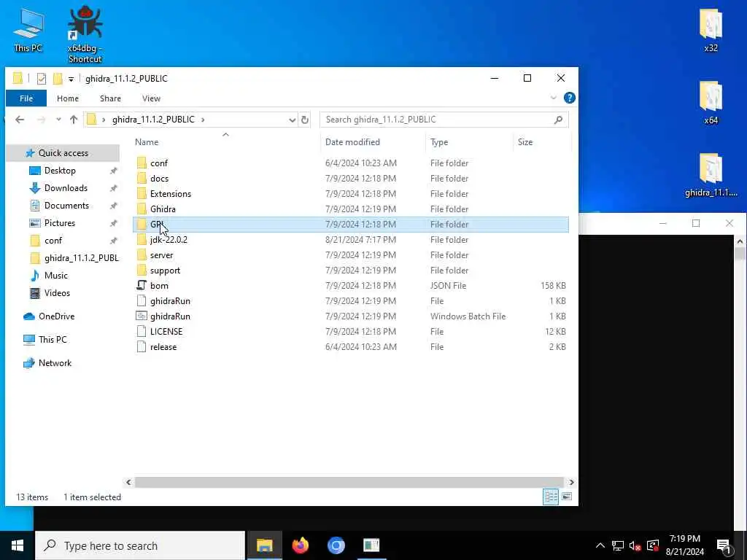Open Firefox from the taskbar
Viewport: 747px width, 560px height.
pos(300,545)
